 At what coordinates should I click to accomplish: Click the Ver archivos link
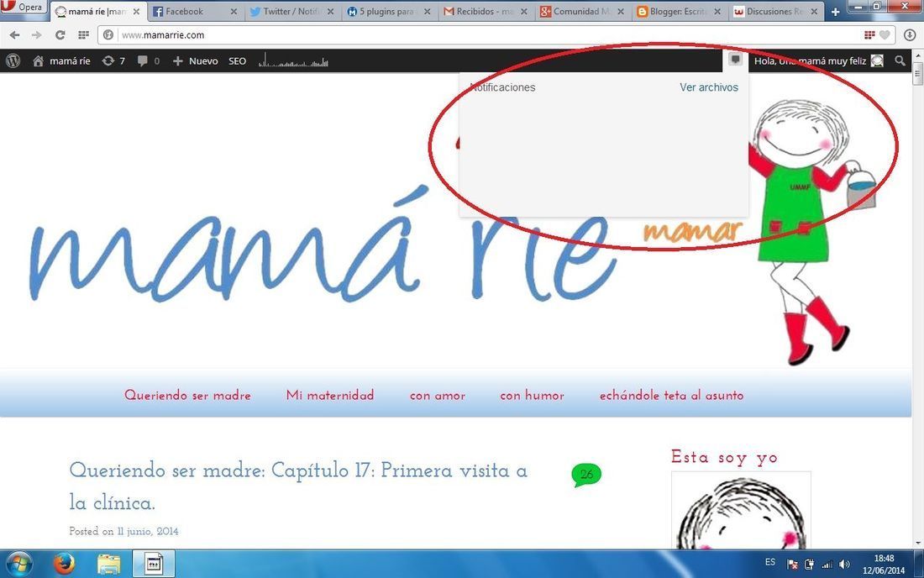coord(709,87)
